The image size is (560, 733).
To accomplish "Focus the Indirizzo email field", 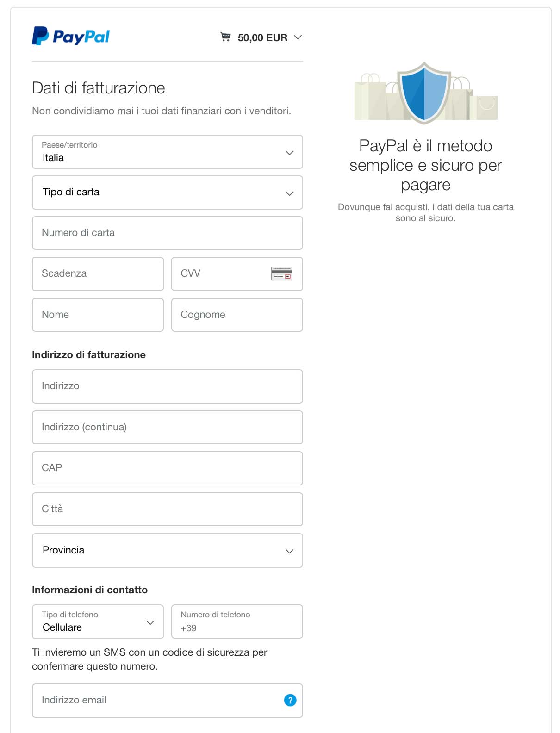I will coord(157,700).
